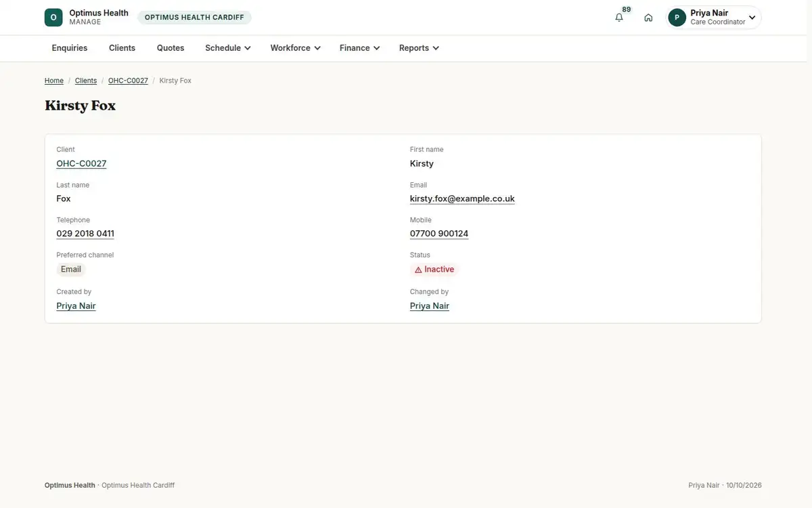Click the notification count 89 badge
Viewport: 812px width, 508px height.
click(x=627, y=9)
